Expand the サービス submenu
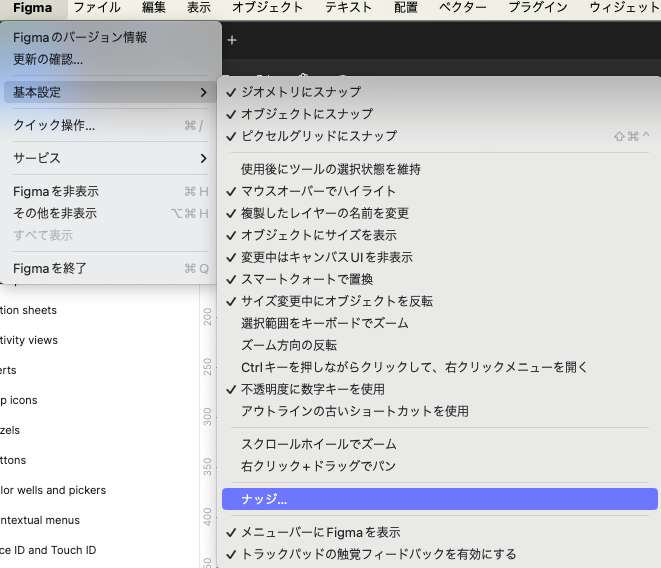Viewport: 661px width, 568px height. 110,158
